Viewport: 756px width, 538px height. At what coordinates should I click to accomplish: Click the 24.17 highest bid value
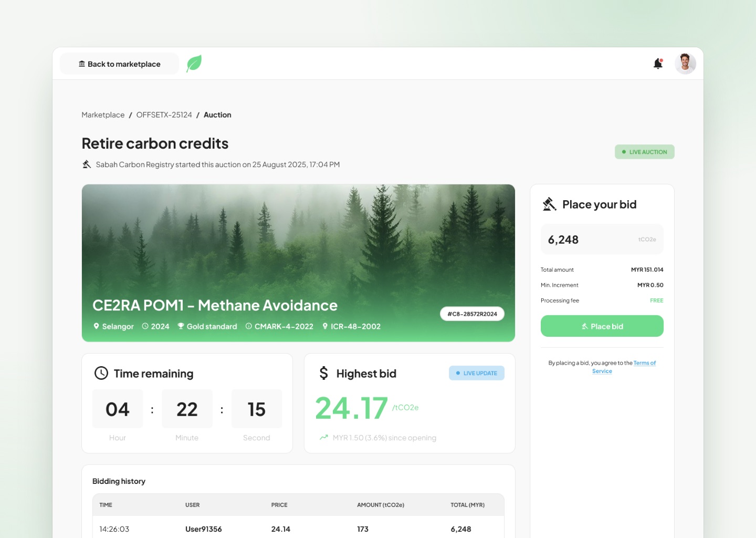click(352, 408)
